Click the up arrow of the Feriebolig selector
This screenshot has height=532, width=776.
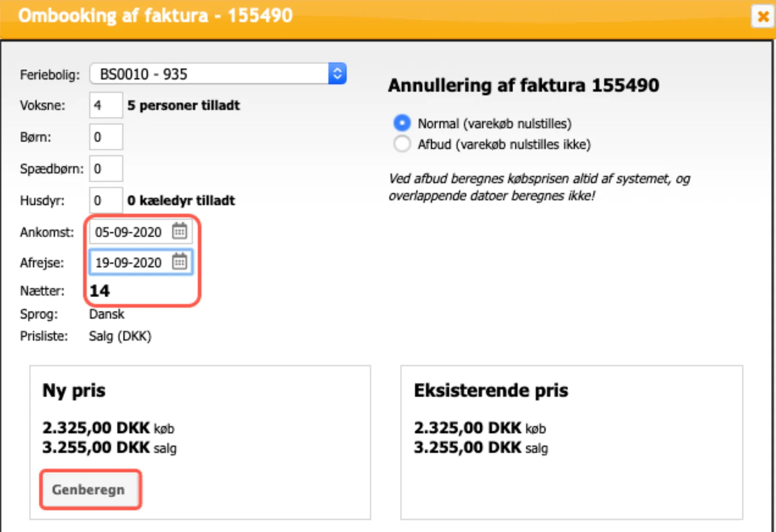click(337, 69)
